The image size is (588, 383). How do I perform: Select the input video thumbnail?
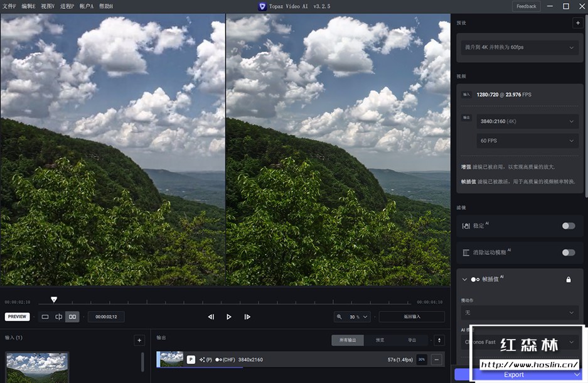coord(37,367)
